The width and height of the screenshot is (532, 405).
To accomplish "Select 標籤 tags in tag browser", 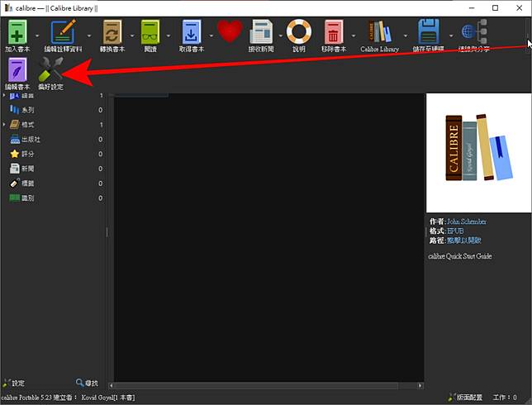I will pos(28,183).
